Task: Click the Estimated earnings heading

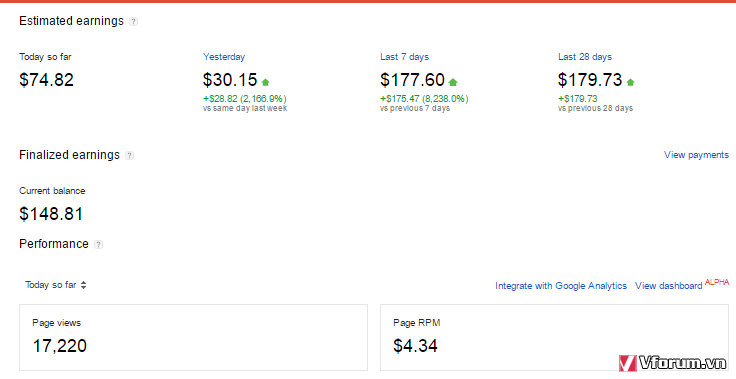Action: [71, 21]
